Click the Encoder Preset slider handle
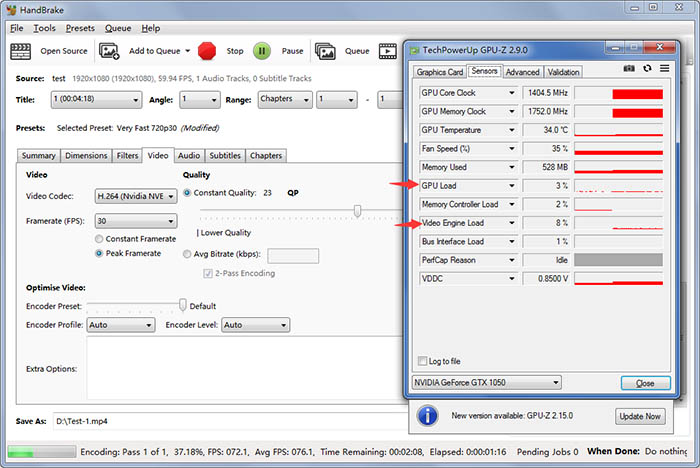 [183, 305]
